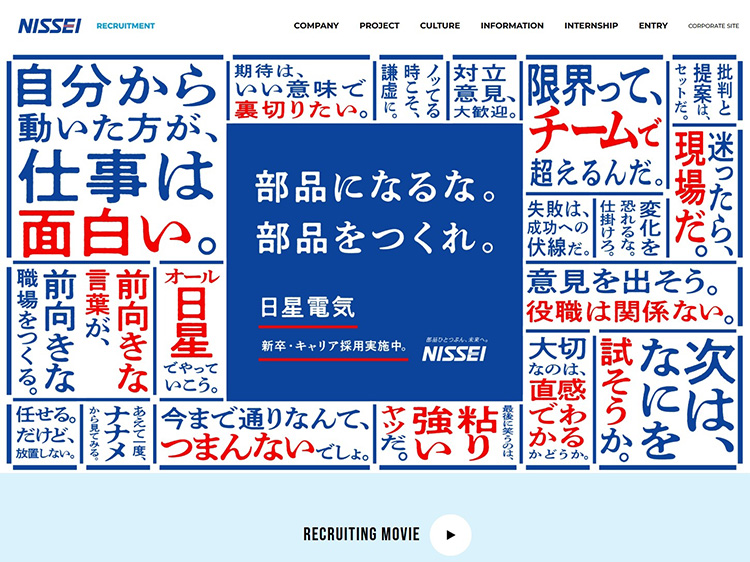Screen dimensions: 750x562
Task: Click the ENTRY navigation link
Action: 653,26
